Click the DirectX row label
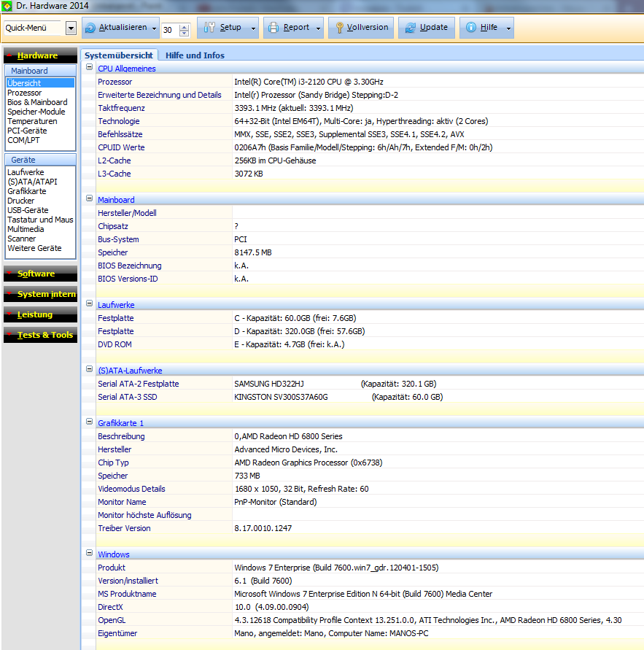Image resolution: width=644 pixels, height=650 pixels. click(x=110, y=607)
